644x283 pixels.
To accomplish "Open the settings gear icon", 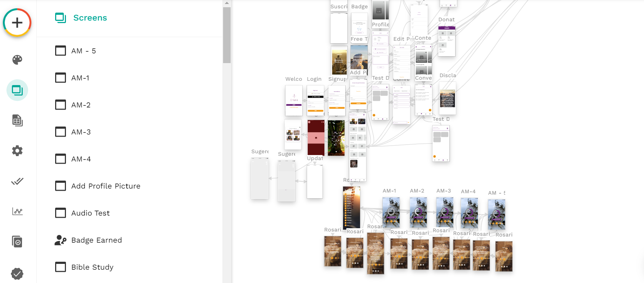I will pos(17,151).
